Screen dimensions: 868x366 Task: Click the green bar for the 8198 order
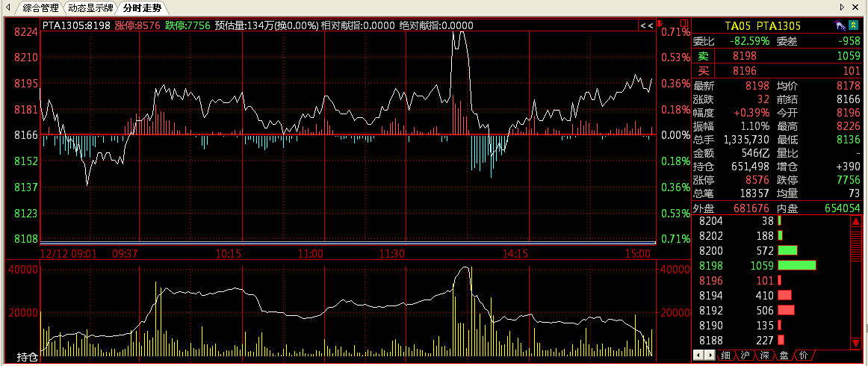tap(797, 265)
